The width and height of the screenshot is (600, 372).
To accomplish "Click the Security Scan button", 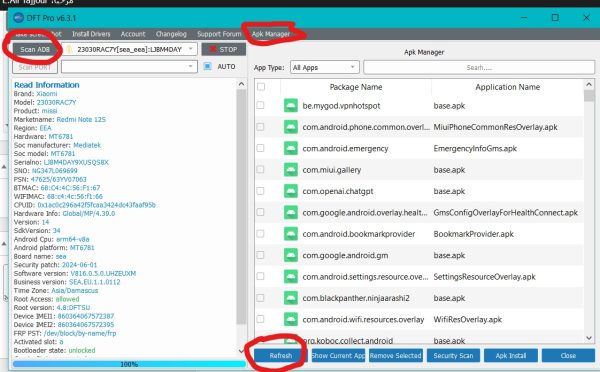I will (453, 356).
